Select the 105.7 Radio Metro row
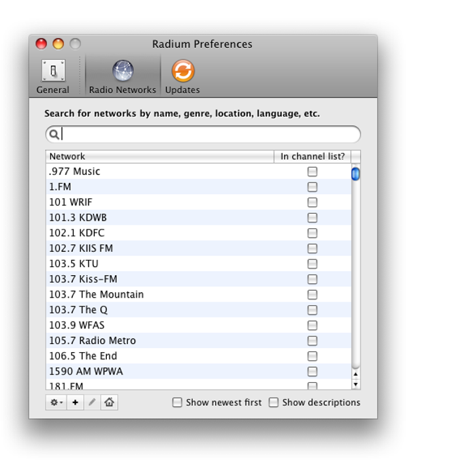Image resolution: width=463 pixels, height=476 pixels. (199, 340)
